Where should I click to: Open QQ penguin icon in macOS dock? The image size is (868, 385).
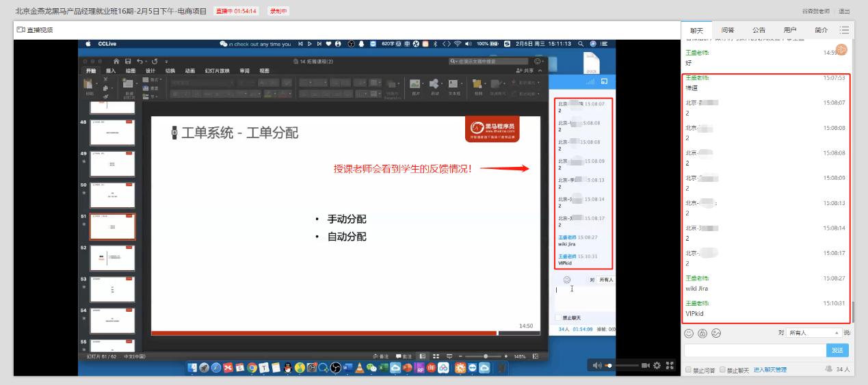pos(288,368)
